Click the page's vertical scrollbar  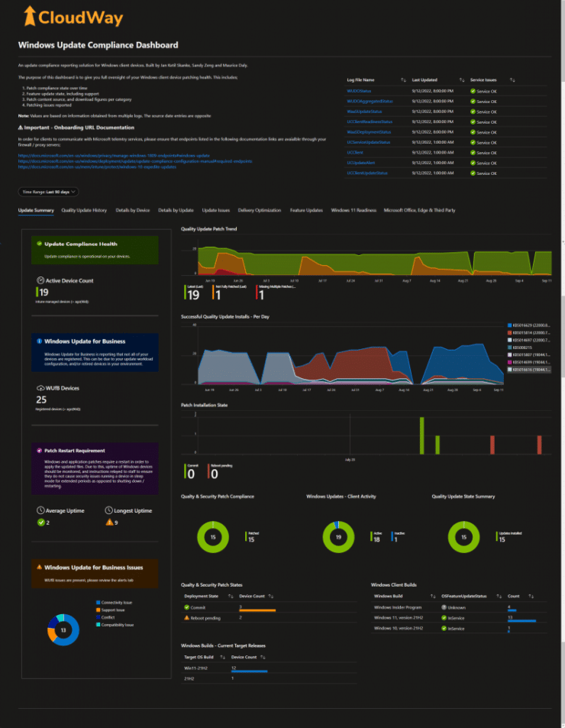pos(562,364)
